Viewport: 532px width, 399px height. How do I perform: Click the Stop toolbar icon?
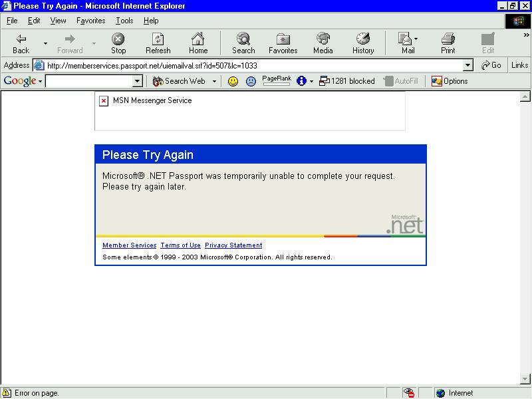118,43
